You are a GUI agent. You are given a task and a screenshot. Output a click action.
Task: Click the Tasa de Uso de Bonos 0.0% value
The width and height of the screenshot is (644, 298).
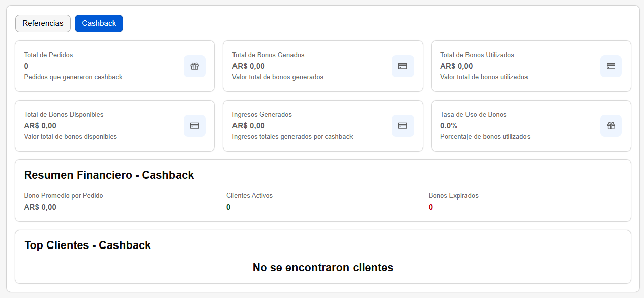449,126
